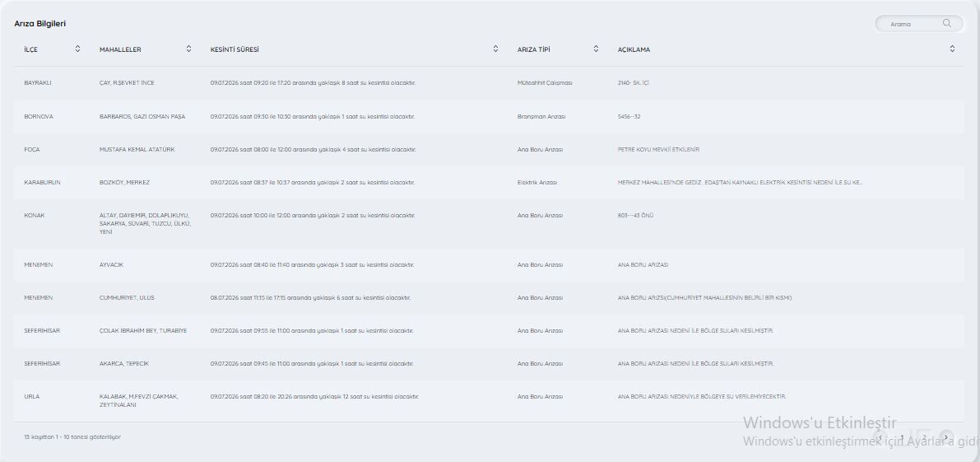The width and height of the screenshot is (980, 462).
Task: Select the URLA outage row
Action: tap(489, 401)
